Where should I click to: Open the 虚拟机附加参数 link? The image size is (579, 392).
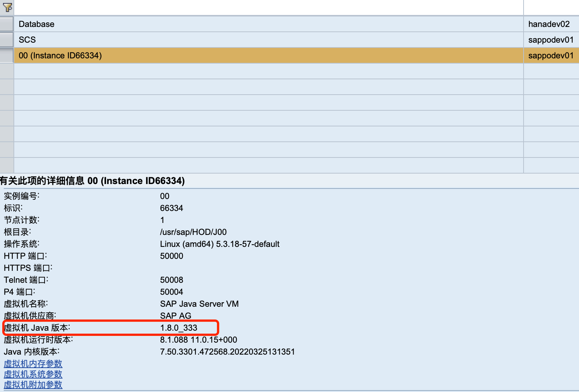pos(33,385)
